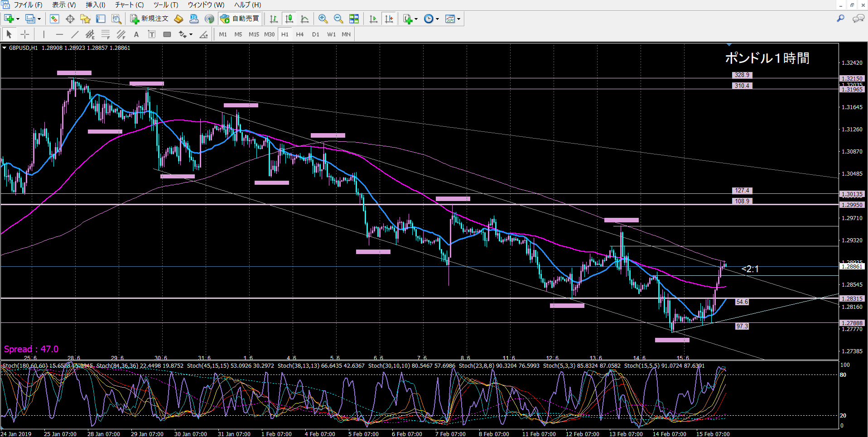Image resolution: width=868 pixels, height=437 pixels.
Task: Switch chart to H4 timeframe
Action: pyautogui.click(x=300, y=34)
